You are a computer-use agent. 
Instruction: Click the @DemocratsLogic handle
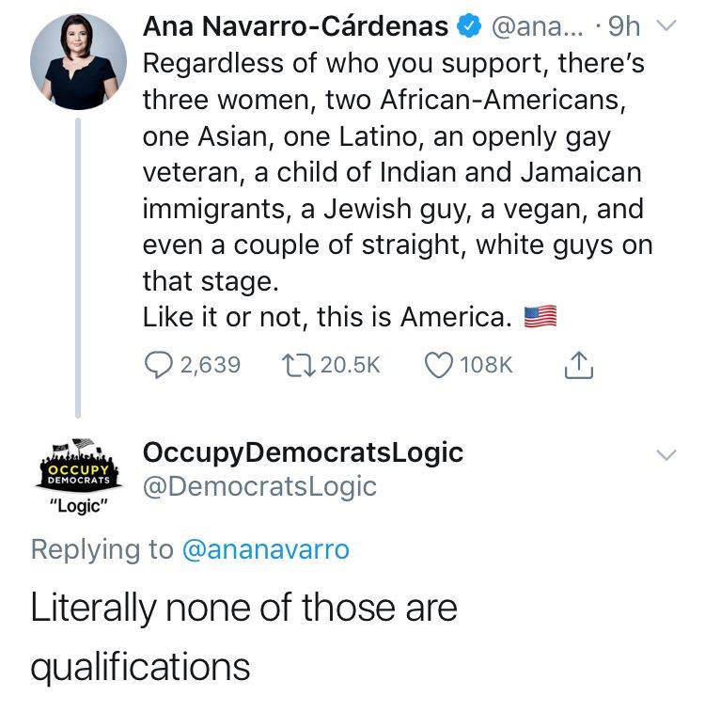[259, 487]
